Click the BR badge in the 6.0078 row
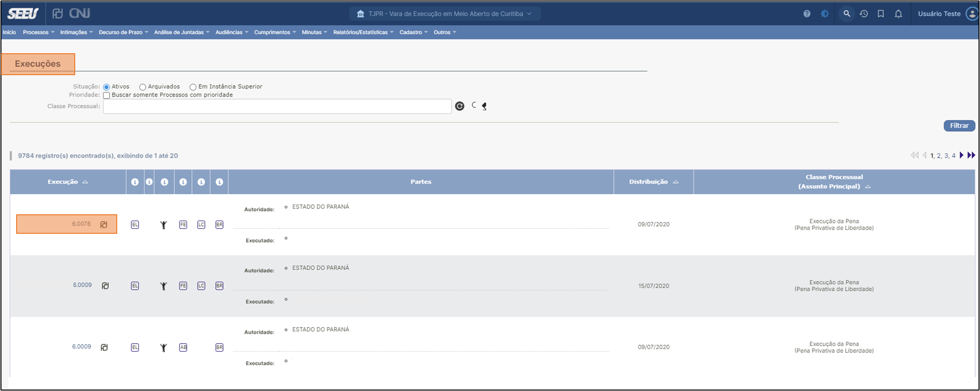Image resolution: width=980 pixels, height=391 pixels. tap(219, 225)
